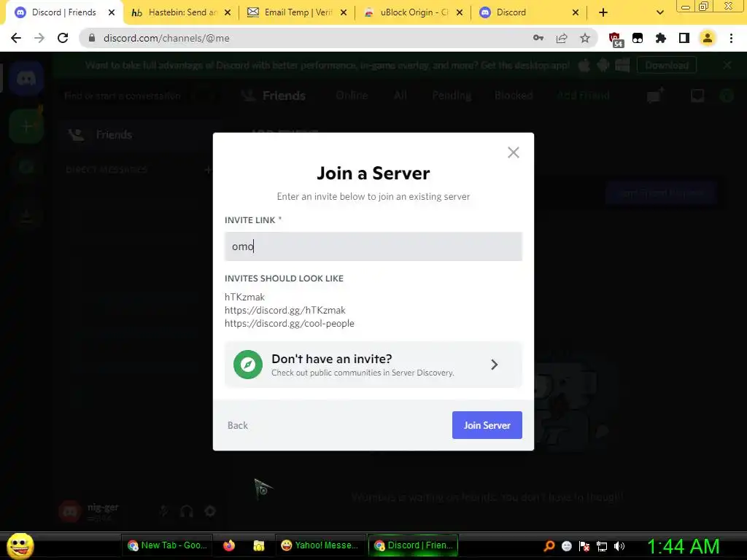Open the Chrome three-dot menu
The image size is (747, 560).
point(731,38)
